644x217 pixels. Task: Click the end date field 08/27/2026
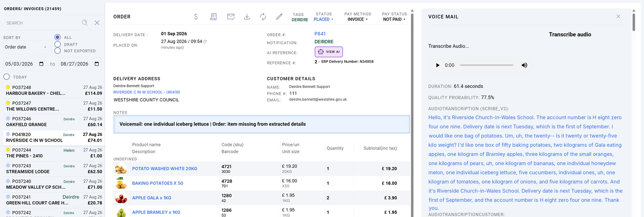(80, 64)
